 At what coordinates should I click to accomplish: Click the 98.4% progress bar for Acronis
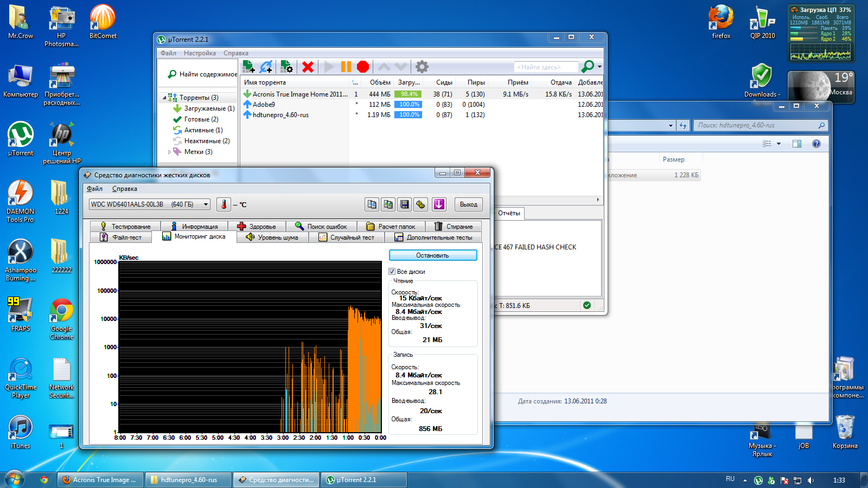[408, 94]
